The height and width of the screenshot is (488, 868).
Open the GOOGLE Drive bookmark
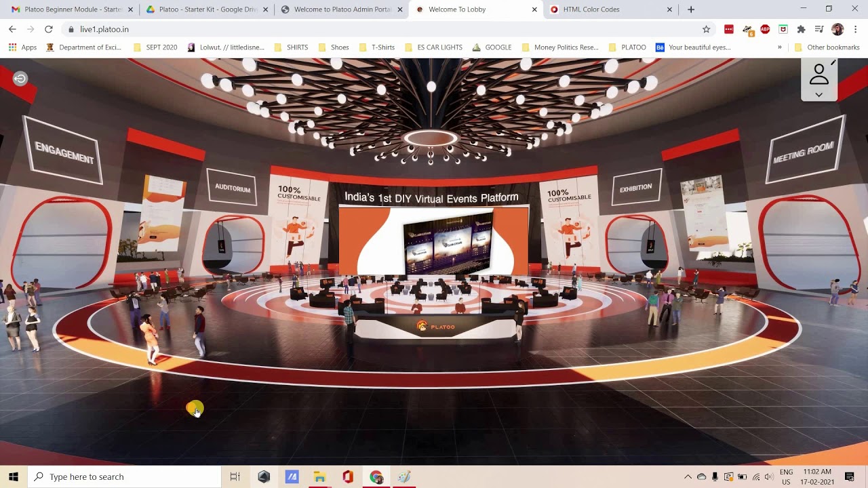[x=492, y=47]
